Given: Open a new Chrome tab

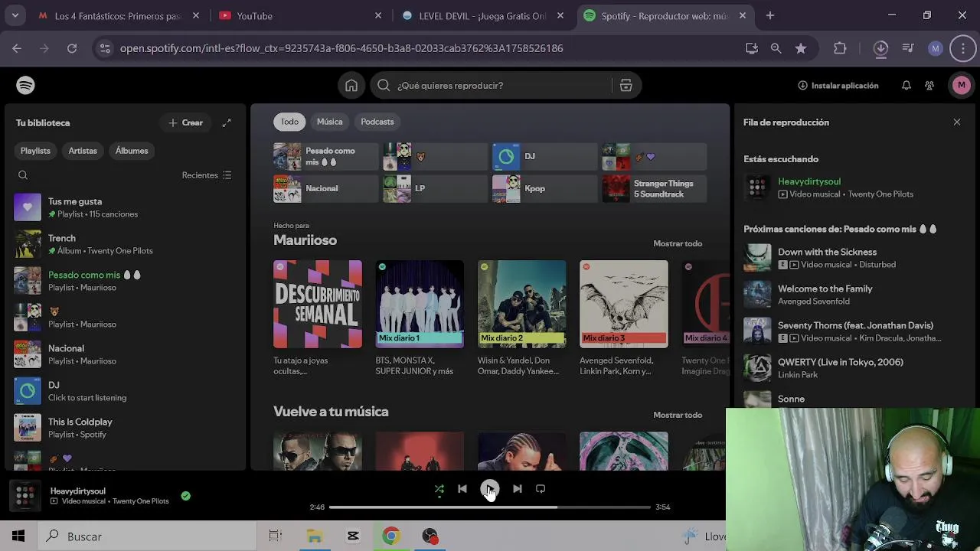Looking at the screenshot, I should (770, 15).
